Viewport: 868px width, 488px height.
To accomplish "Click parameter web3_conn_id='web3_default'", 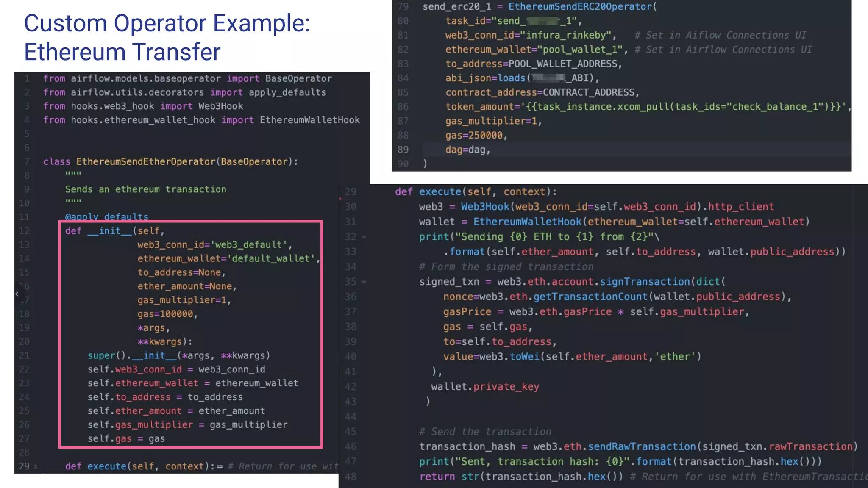I will [x=215, y=245].
